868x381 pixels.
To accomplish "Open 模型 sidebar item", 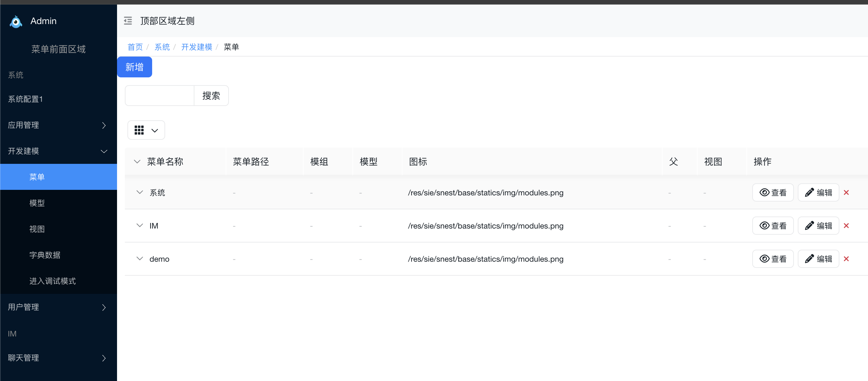I will coord(59,203).
